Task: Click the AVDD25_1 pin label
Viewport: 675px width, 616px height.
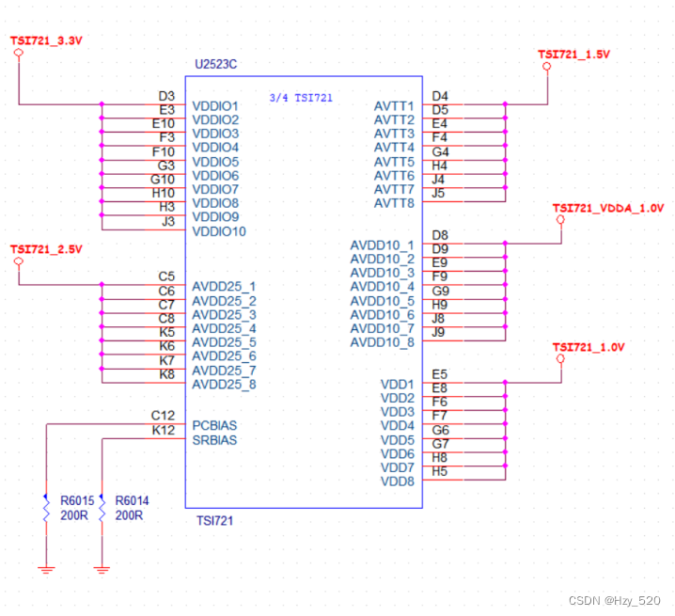Action: [224, 286]
